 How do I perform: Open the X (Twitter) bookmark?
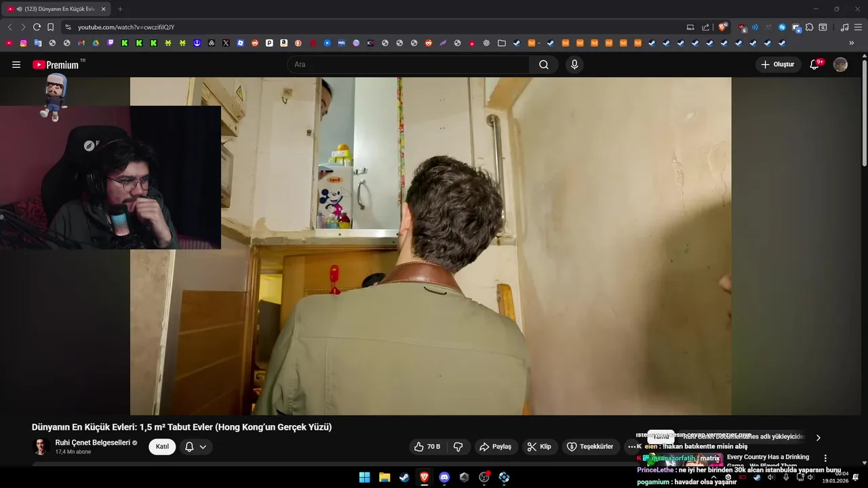(x=226, y=43)
